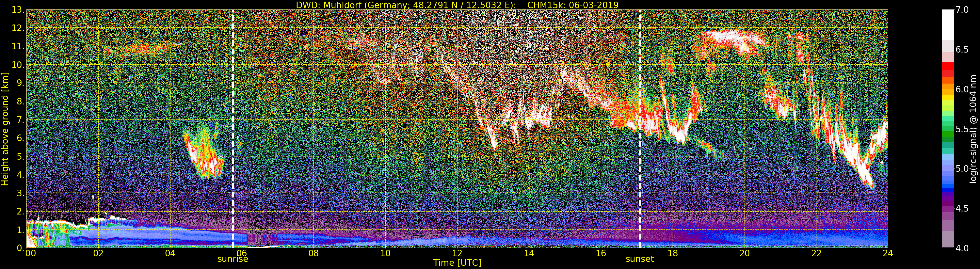Click the time axis tick '18'

(673, 253)
